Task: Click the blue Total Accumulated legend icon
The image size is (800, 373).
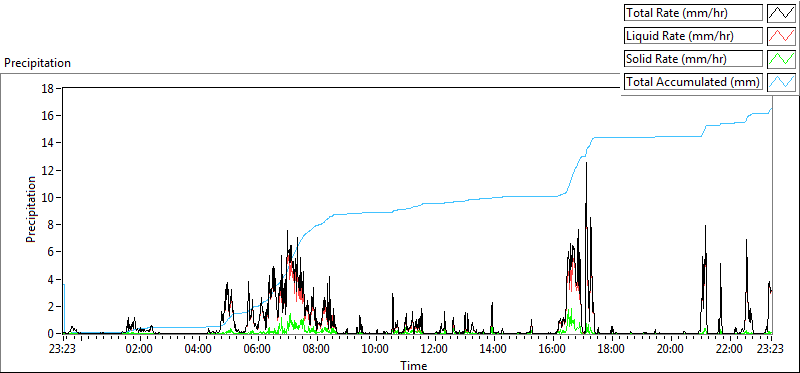Action: tap(781, 81)
